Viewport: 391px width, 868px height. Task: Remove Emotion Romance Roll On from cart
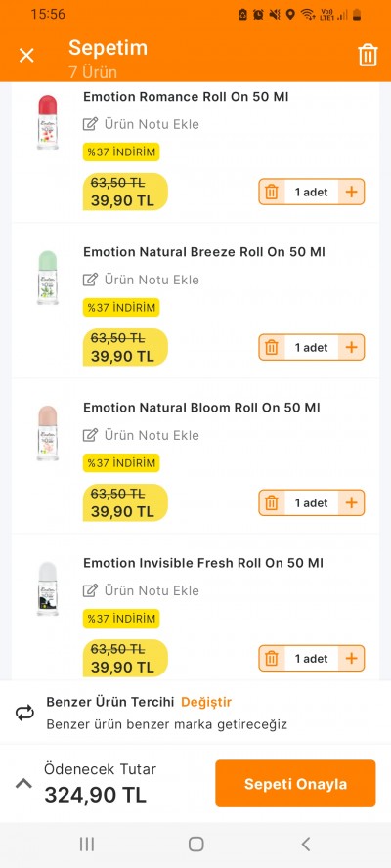tap(272, 193)
